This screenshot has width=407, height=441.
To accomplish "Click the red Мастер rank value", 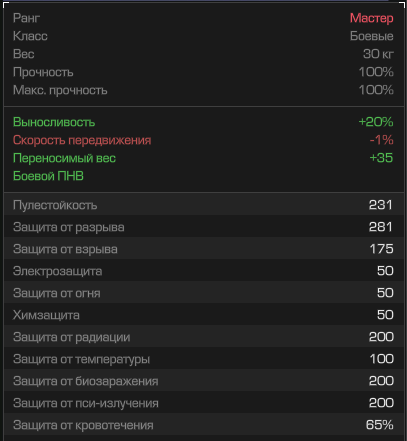I will pos(371,18).
